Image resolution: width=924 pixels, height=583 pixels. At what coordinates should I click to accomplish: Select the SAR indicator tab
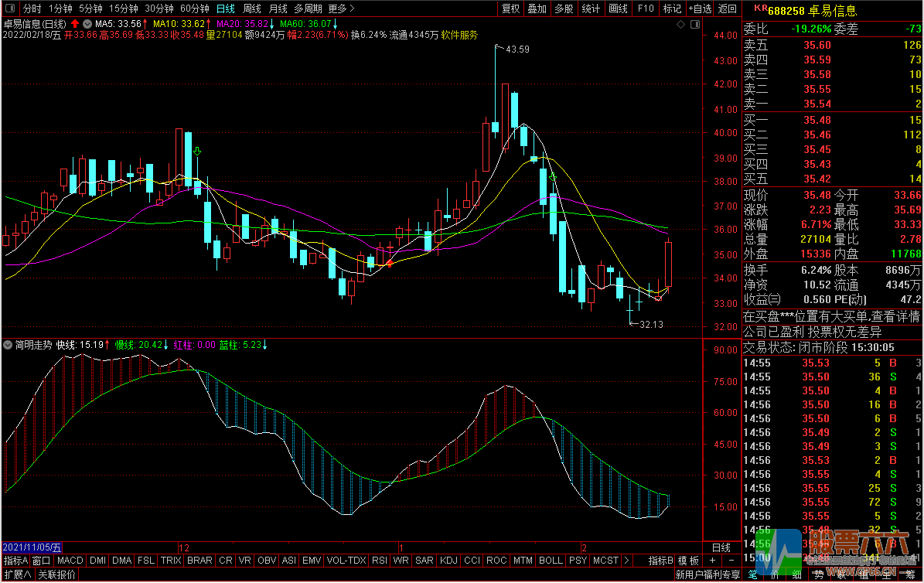tap(424, 561)
